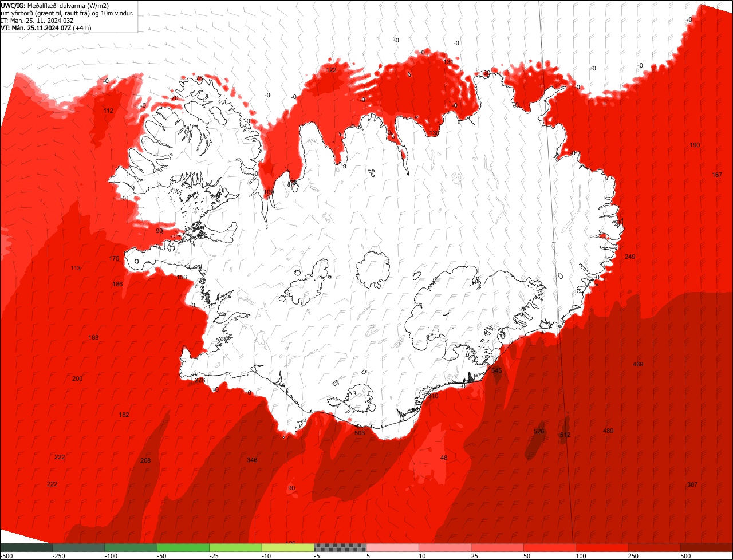Click the map value 346 south of Iceland
Viewport: 733px width, 560px height.
point(252,460)
